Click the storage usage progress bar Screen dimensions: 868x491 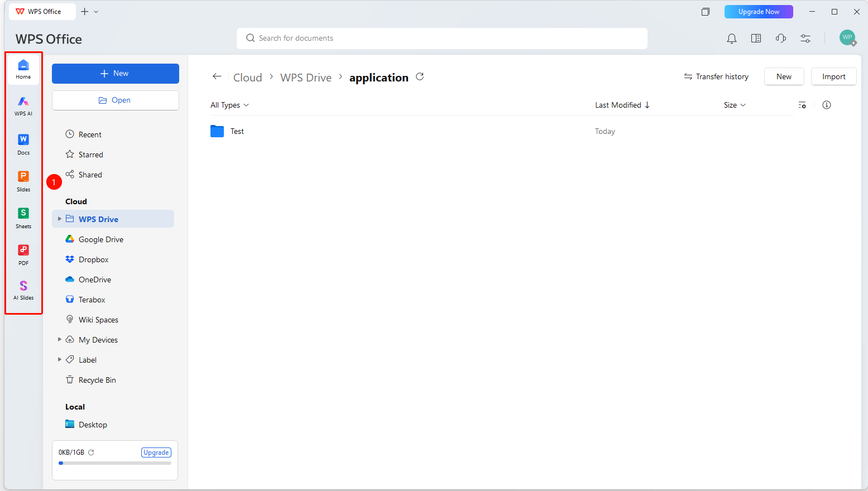click(115, 463)
